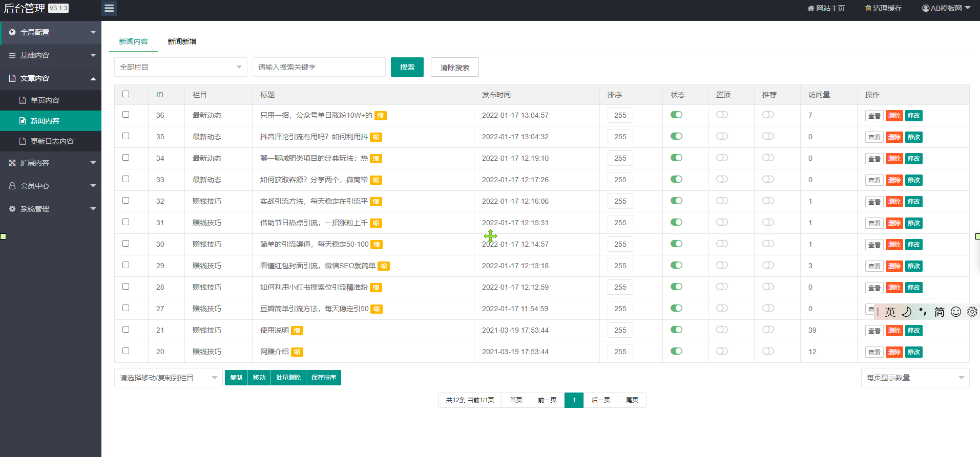The image size is (980, 457).
Task: Click the IME smiley emoji icon
Action: click(956, 312)
